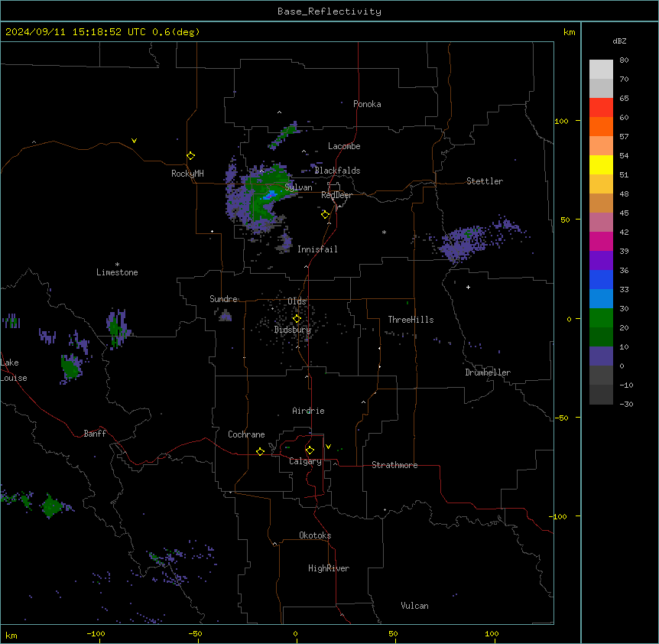The width and height of the screenshot is (659, 644).
Task: Click the Sundre town label
Action: click(223, 299)
